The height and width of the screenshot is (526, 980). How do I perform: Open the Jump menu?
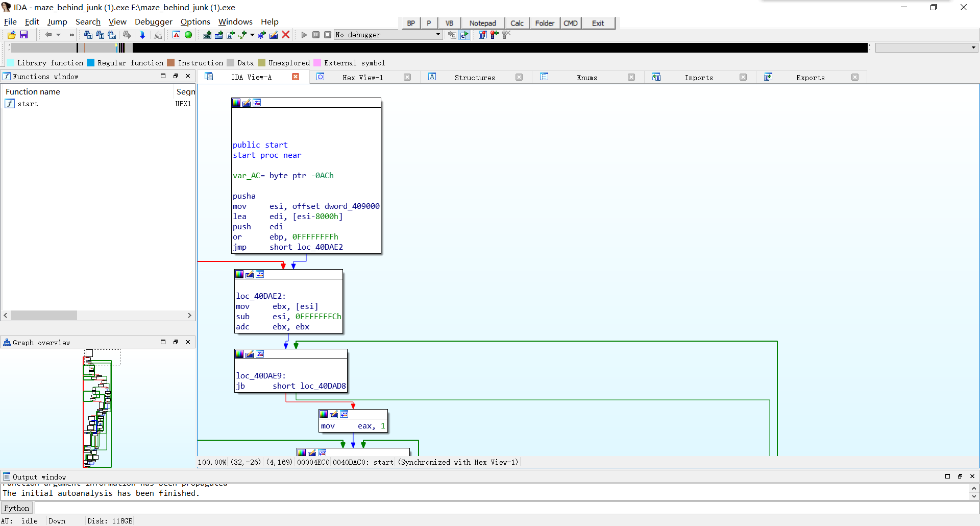(57, 21)
